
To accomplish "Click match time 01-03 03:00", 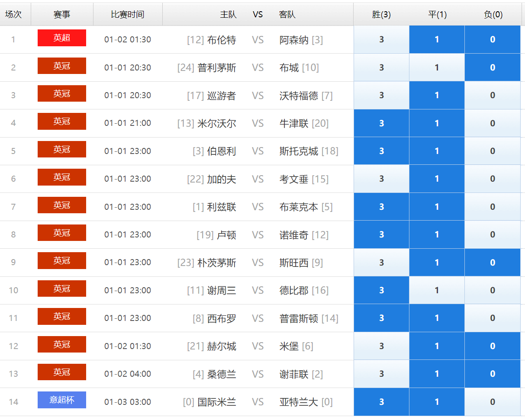I will [128, 402].
